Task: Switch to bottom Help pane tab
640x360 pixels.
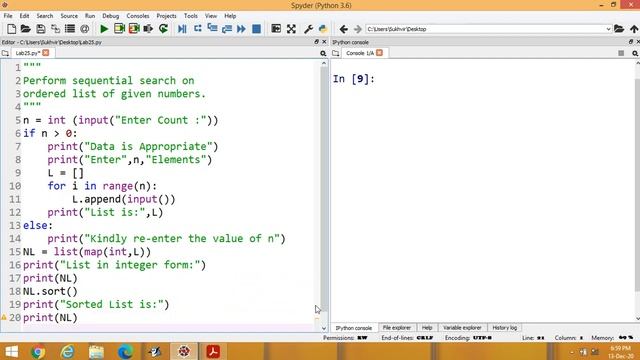Action: click(x=427, y=328)
